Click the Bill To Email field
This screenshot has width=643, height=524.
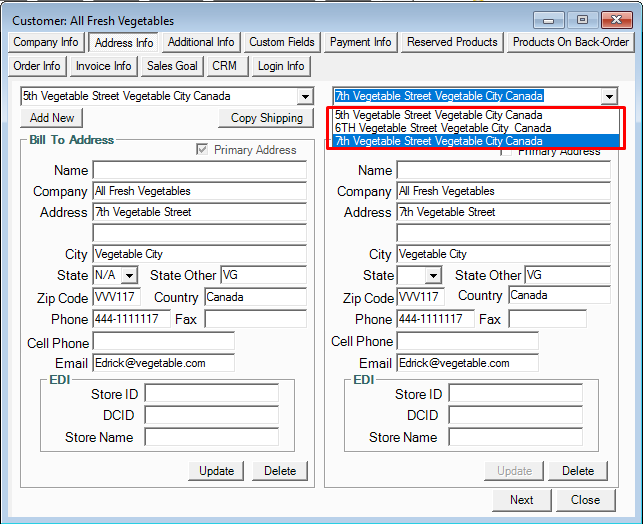[x=163, y=364]
